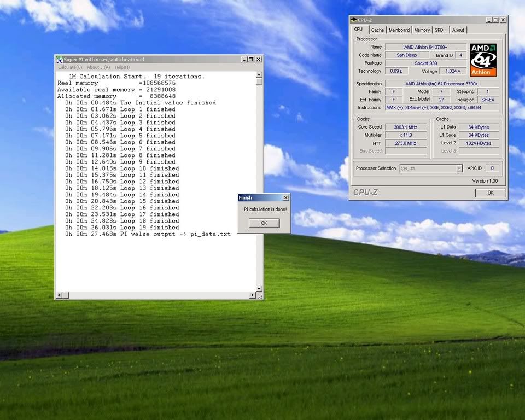
Task: Click the processor Name field 'AMD Athlon 64 3700+'
Action: (x=425, y=47)
